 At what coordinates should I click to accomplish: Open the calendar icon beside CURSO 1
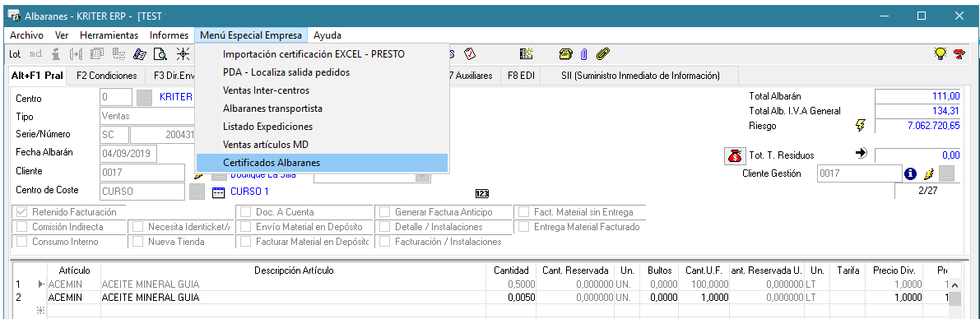point(218,192)
